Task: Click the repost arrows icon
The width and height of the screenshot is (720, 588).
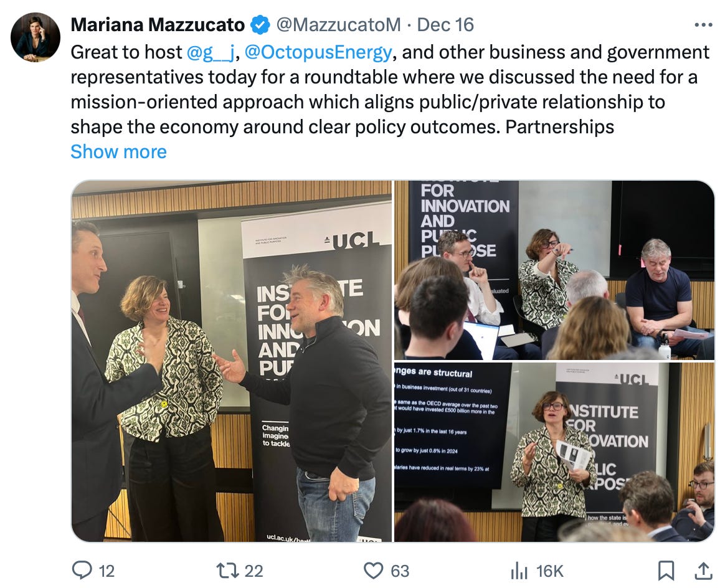Action: pyautogui.click(x=228, y=571)
